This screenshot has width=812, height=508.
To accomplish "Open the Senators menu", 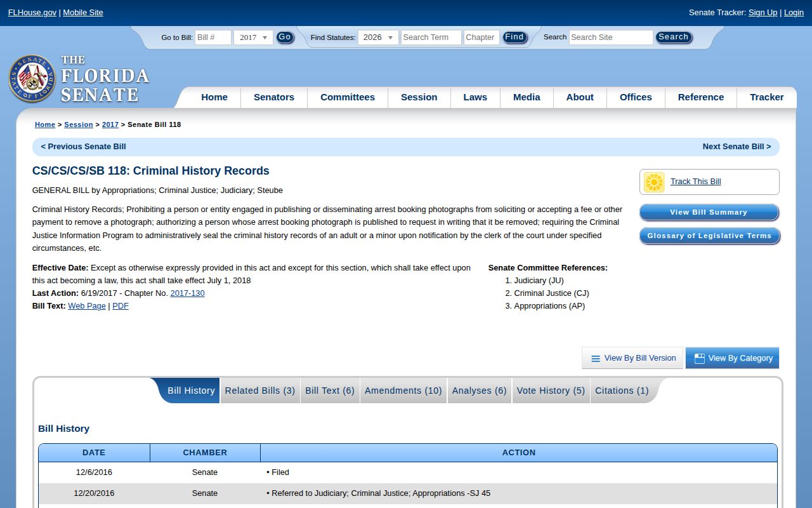I will pyautogui.click(x=274, y=97).
